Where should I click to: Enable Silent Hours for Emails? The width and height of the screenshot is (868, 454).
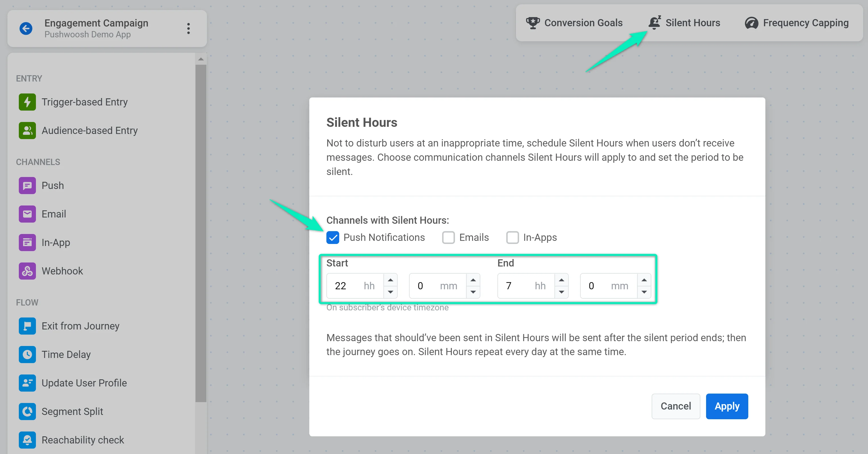click(x=448, y=237)
